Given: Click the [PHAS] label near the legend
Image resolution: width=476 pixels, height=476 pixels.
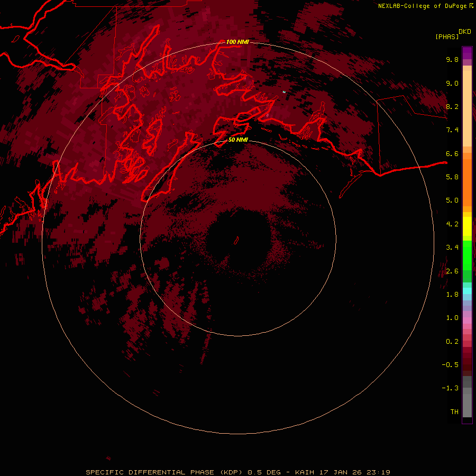Looking at the screenshot, I should click(x=447, y=36).
